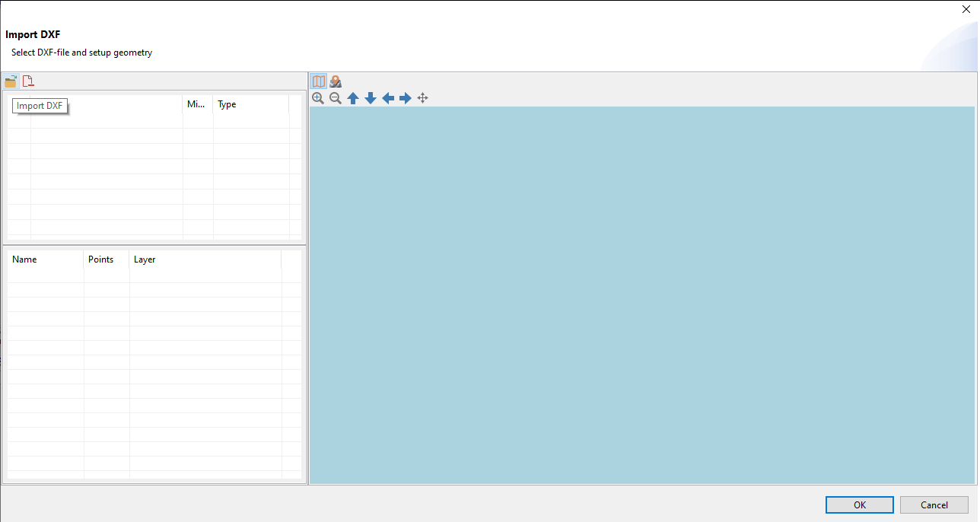
Task: Click the Mi... column header
Action: tap(198, 105)
